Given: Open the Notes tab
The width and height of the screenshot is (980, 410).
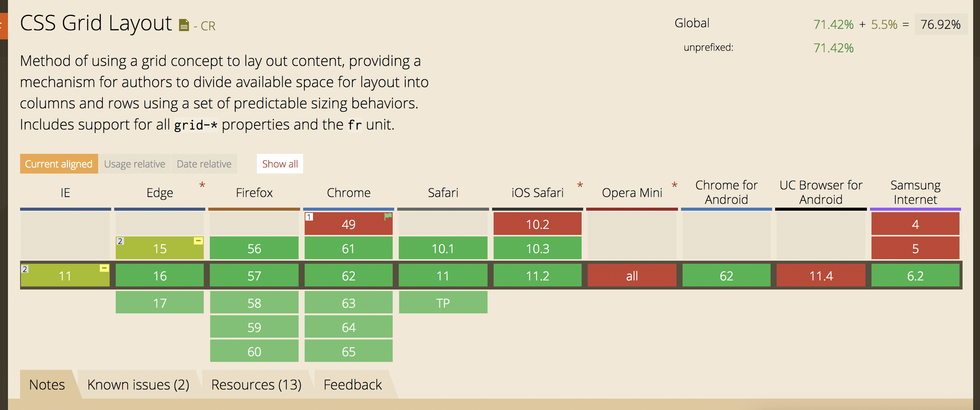Looking at the screenshot, I should coord(46,384).
